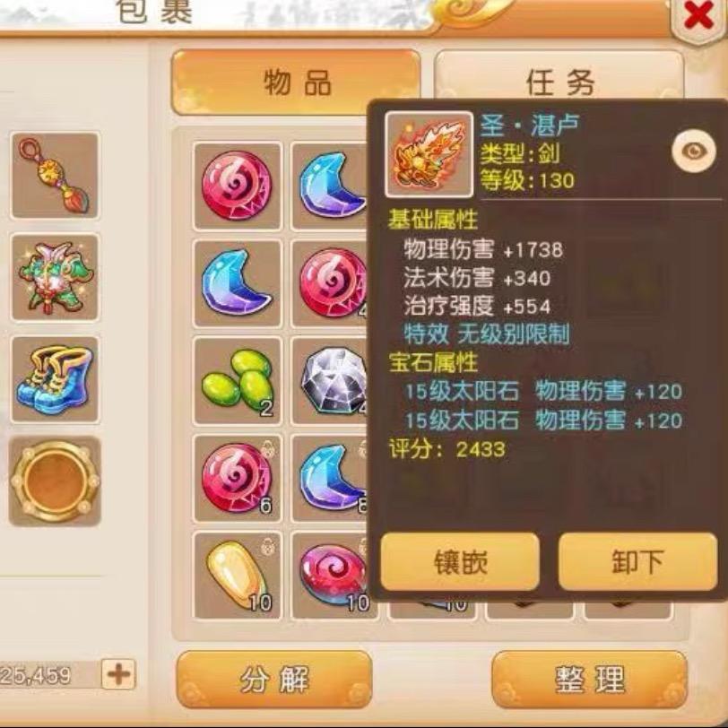This screenshot has height=728, width=728.
Task: Click the golden ring equipment slot
Action: pos(55,481)
